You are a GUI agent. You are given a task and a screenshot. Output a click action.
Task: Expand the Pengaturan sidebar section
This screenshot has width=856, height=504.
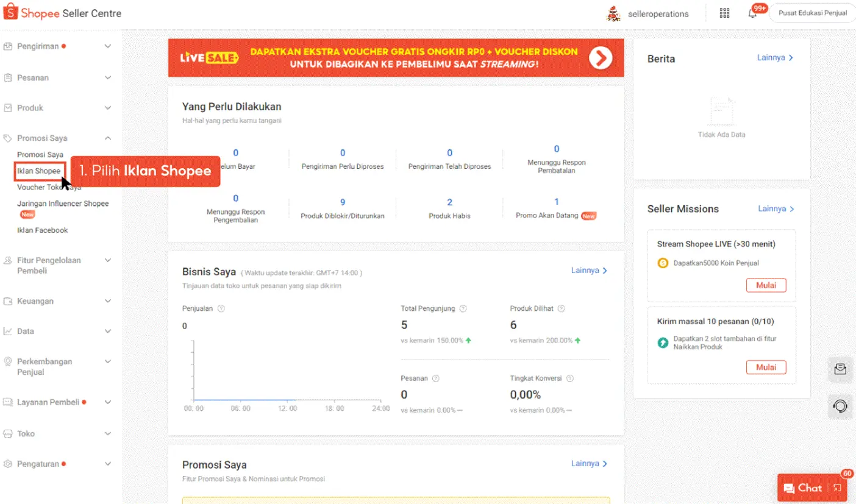coord(108,463)
